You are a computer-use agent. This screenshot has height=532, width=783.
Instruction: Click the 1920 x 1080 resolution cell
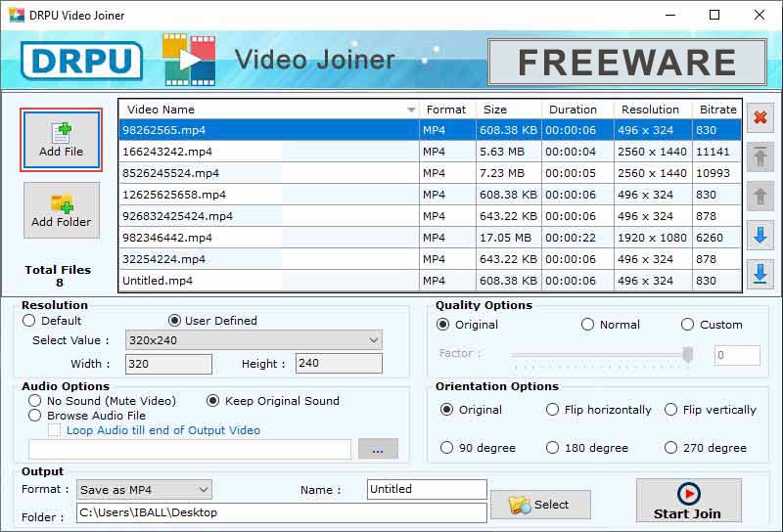tap(653, 238)
